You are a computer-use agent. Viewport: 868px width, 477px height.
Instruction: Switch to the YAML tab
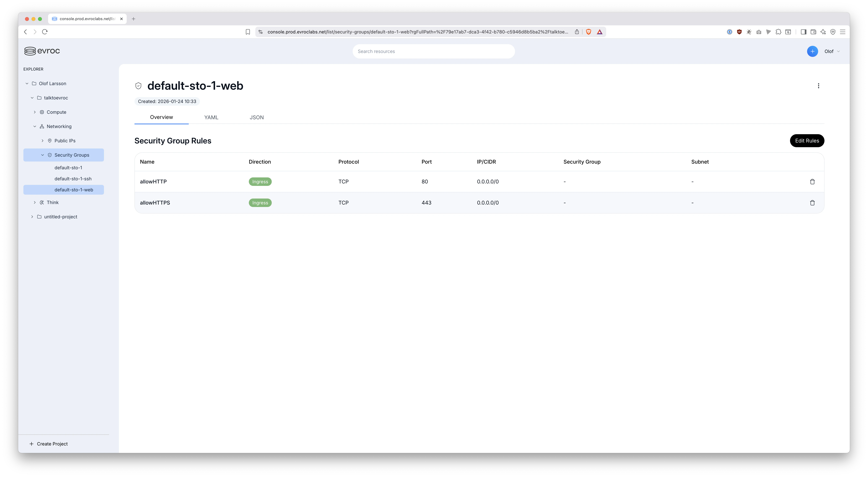(211, 117)
